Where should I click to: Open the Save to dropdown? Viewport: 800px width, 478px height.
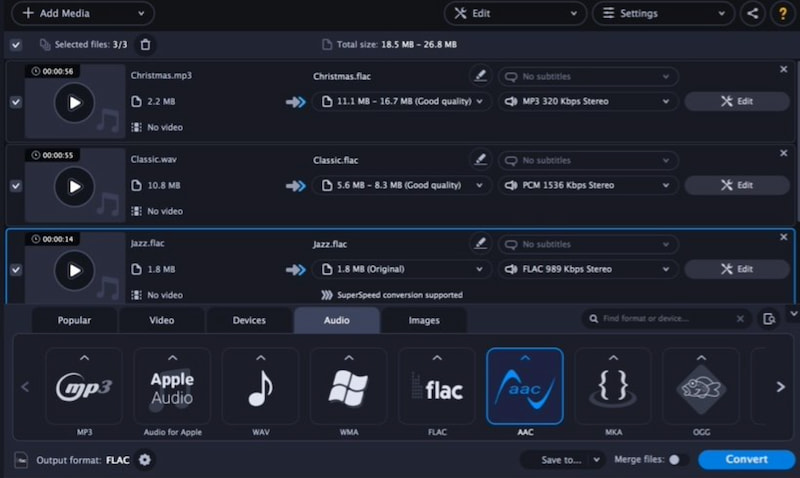click(563, 460)
